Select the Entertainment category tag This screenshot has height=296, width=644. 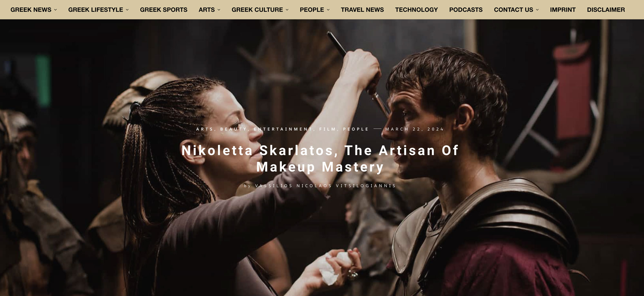tap(283, 129)
